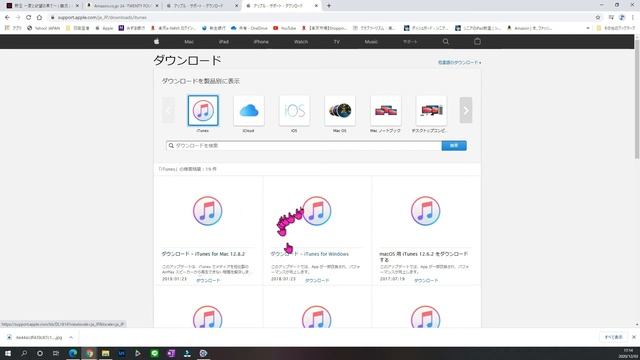This screenshot has height=360, width=640.
Task: Click iTunes icon on iTunes 12.6.2 card
Action: click(x=425, y=211)
